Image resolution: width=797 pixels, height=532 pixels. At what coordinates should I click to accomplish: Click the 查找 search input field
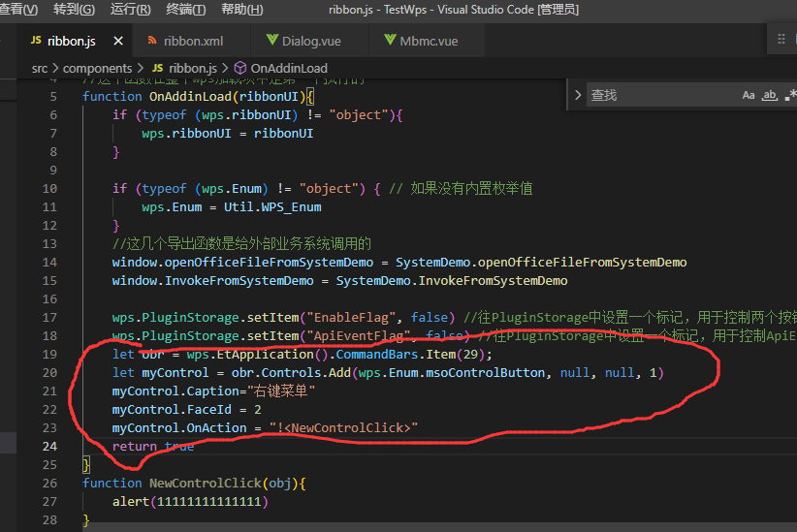coord(659,95)
